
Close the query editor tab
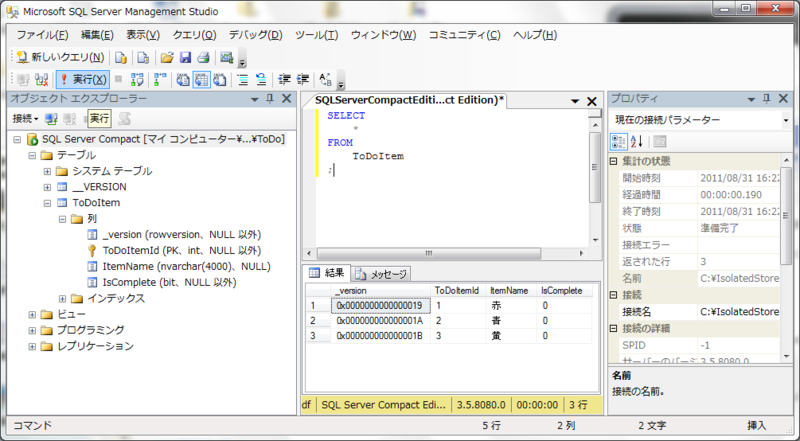[x=592, y=101]
